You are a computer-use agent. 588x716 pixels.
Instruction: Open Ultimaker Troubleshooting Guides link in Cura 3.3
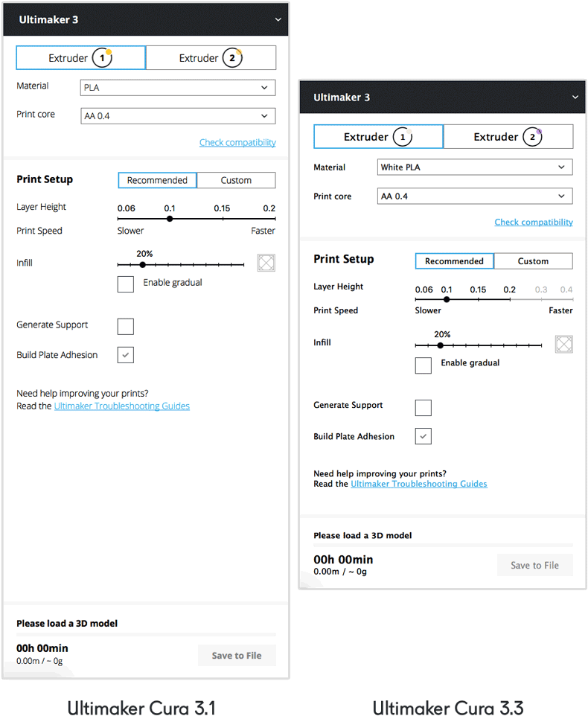[418, 484]
